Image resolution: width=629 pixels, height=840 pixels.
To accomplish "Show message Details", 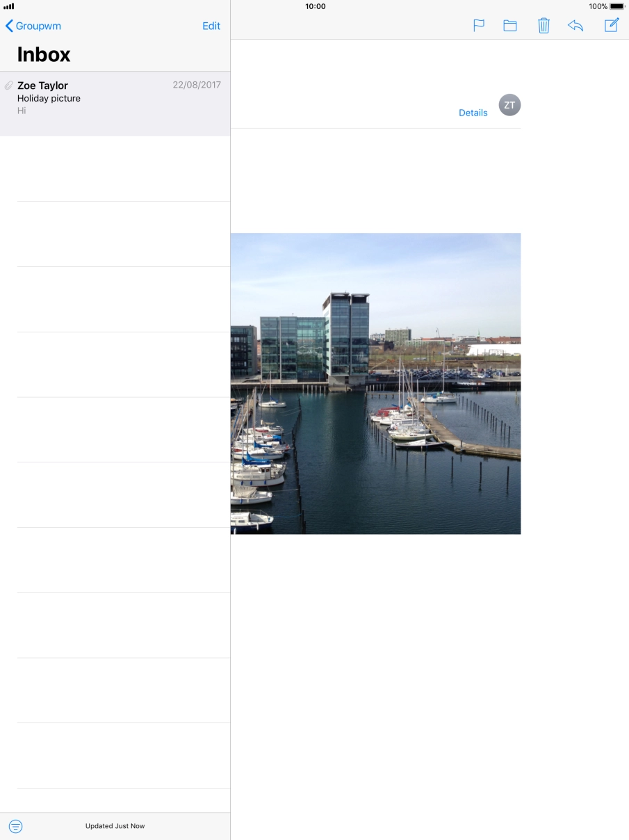I will coord(473,113).
